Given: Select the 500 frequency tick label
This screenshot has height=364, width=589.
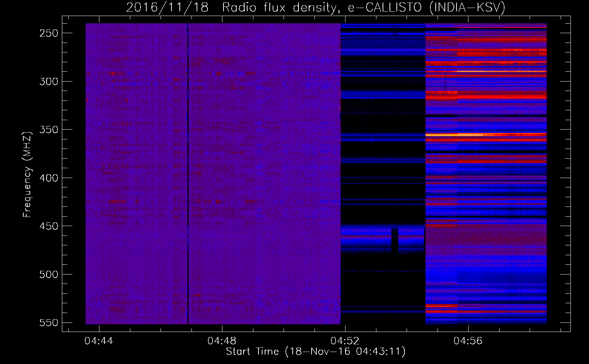Looking at the screenshot, I should (49, 274).
